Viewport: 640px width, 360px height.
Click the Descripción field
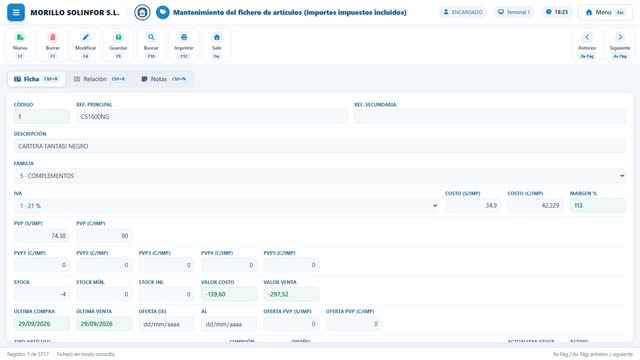coord(320,146)
